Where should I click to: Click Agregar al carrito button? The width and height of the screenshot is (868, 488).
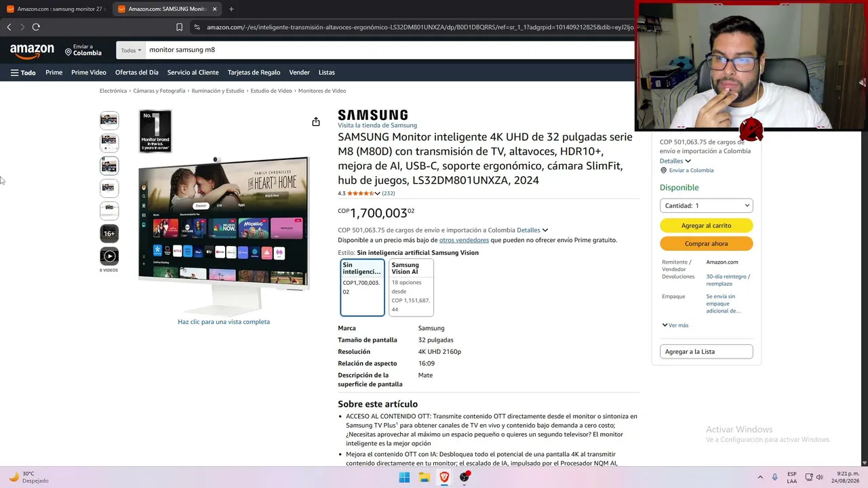coord(707,226)
